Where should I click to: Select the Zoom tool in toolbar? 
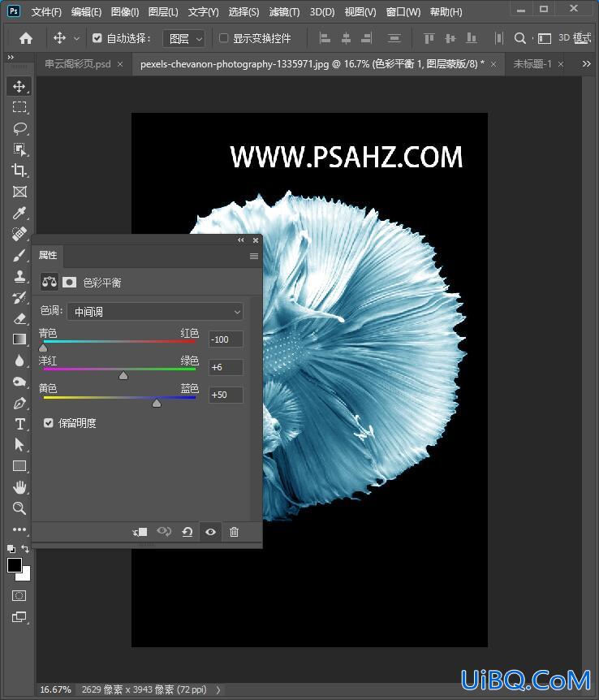[19, 508]
